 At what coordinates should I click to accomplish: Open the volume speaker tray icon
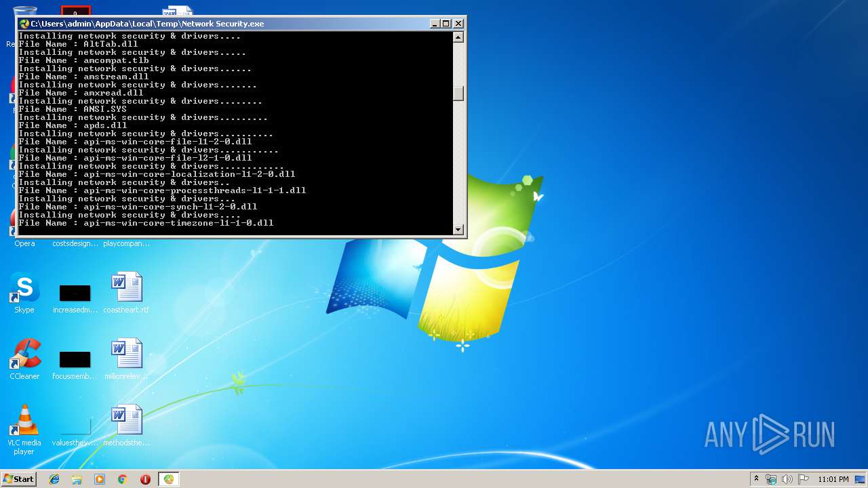pyautogui.click(x=787, y=479)
